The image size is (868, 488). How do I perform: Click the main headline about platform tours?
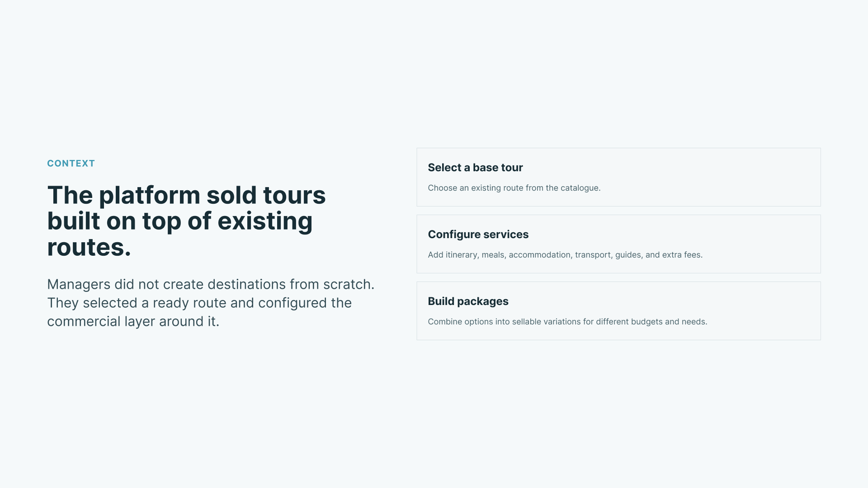click(186, 221)
